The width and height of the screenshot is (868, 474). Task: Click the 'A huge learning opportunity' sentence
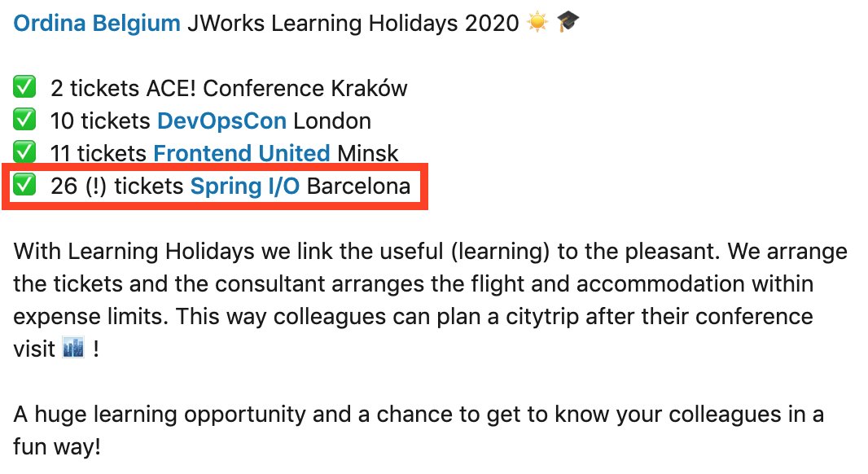point(419,430)
